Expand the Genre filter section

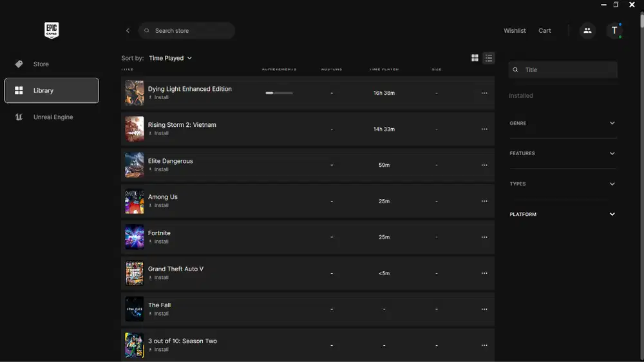(x=562, y=123)
